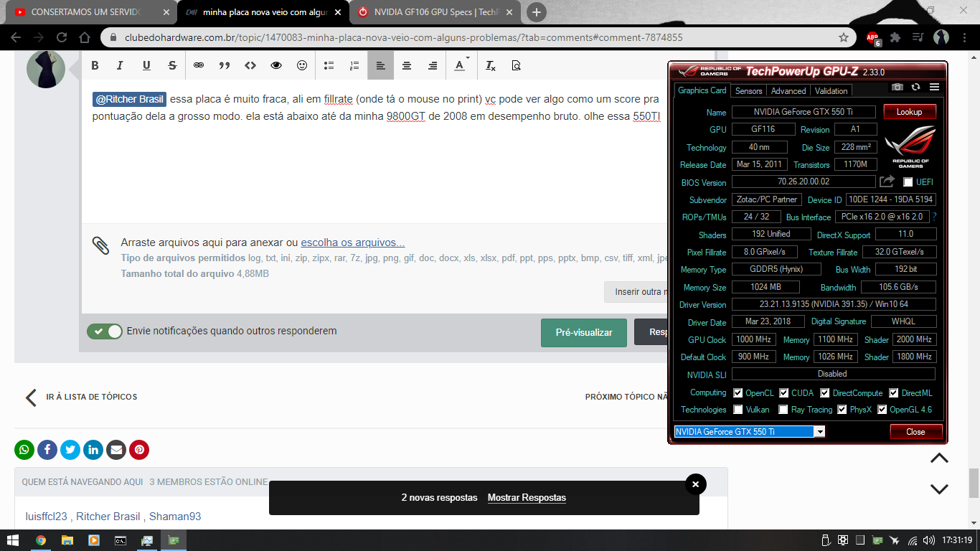Open the Chrome three-dot menu
The height and width of the screenshot is (551, 980).
coord(963,37)
